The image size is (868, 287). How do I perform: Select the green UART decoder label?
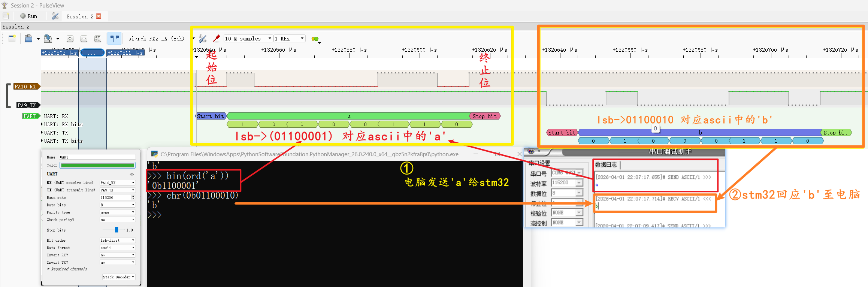click(x=31, y=116)
